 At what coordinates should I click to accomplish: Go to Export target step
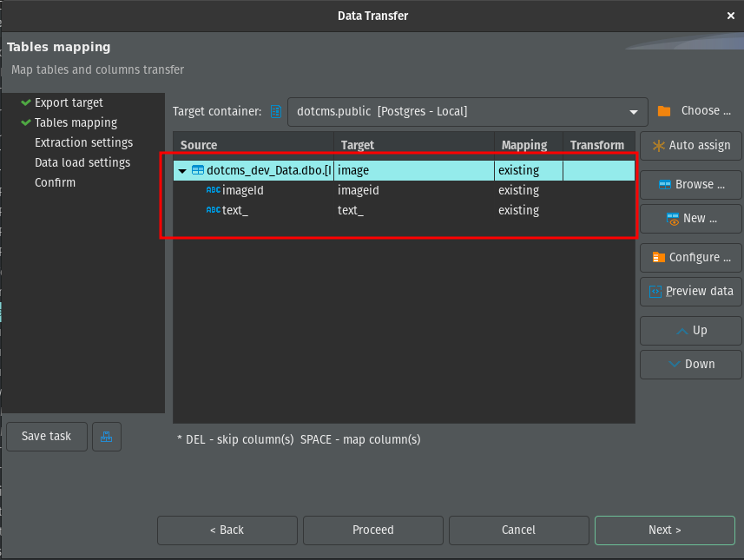[x=69, y=102]
